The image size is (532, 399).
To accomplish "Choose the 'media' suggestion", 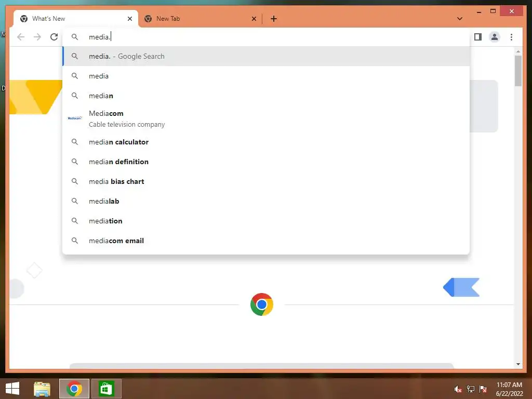I will pos(267,76).
